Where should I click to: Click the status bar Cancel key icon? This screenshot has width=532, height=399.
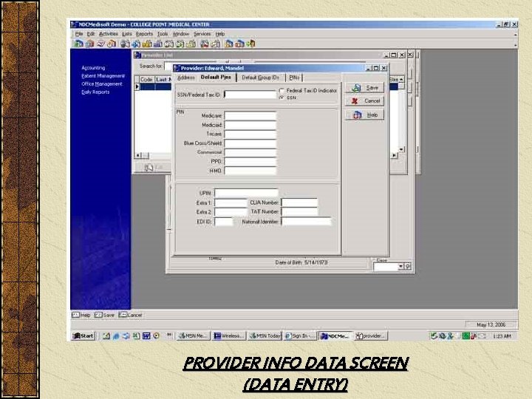(x=123, y=316)
